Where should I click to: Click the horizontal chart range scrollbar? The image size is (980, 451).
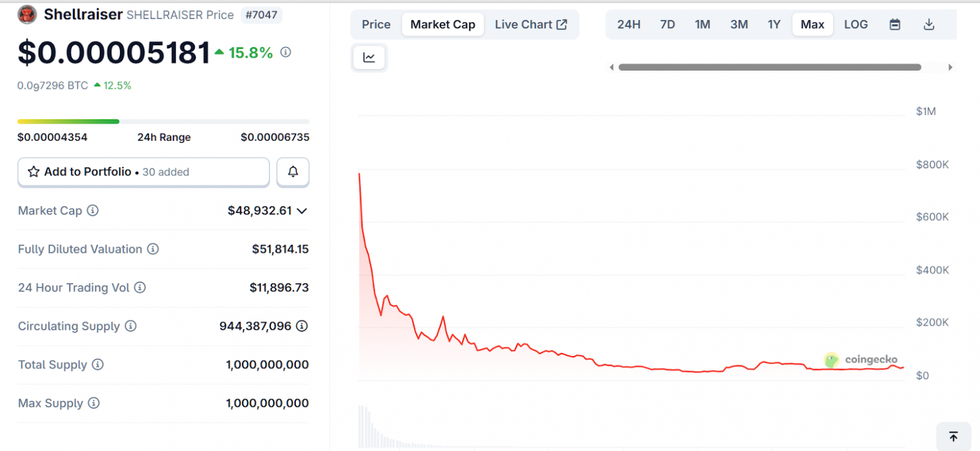pos(770,67)
